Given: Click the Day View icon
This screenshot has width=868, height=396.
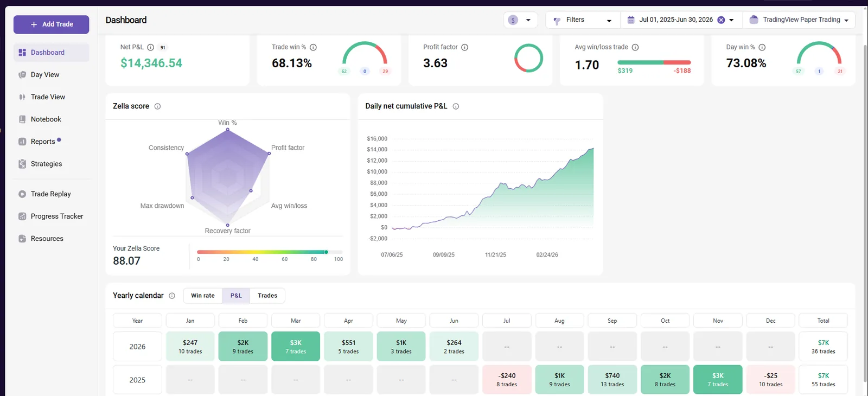Looking at the screenshot, I should (22, 75).
